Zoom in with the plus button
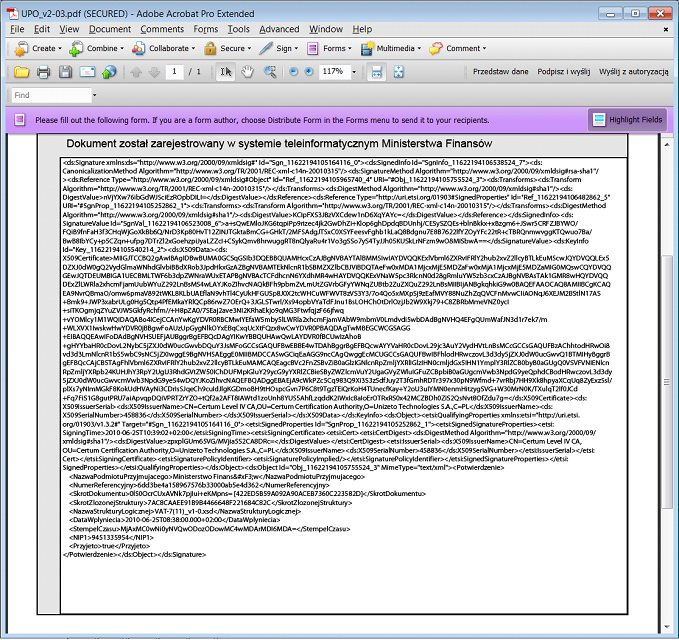 point(309,71)
